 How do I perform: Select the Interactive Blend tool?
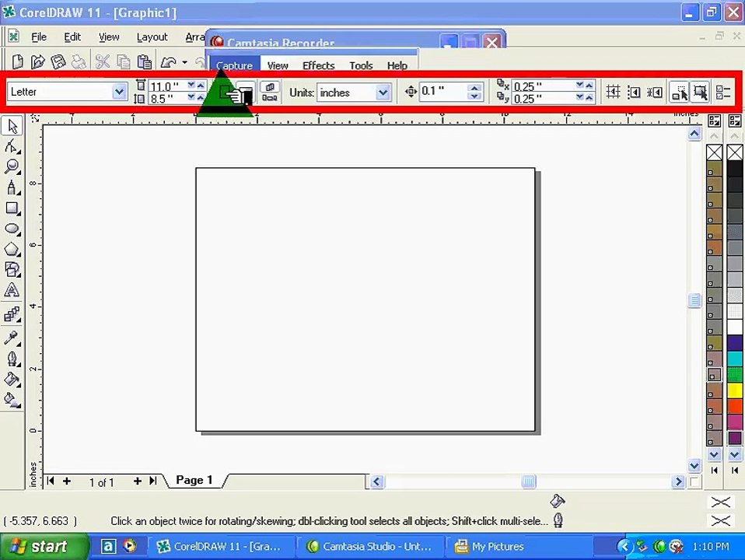coord(12,314)
